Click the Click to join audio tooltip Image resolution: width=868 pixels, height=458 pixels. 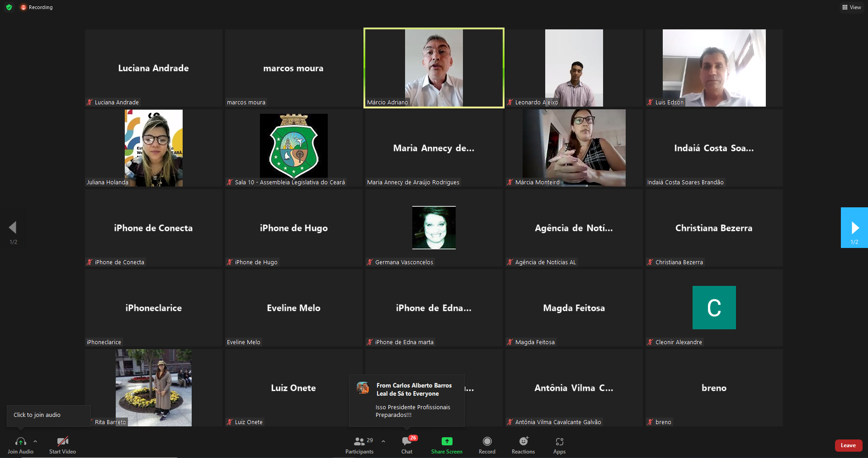[37, 415]
